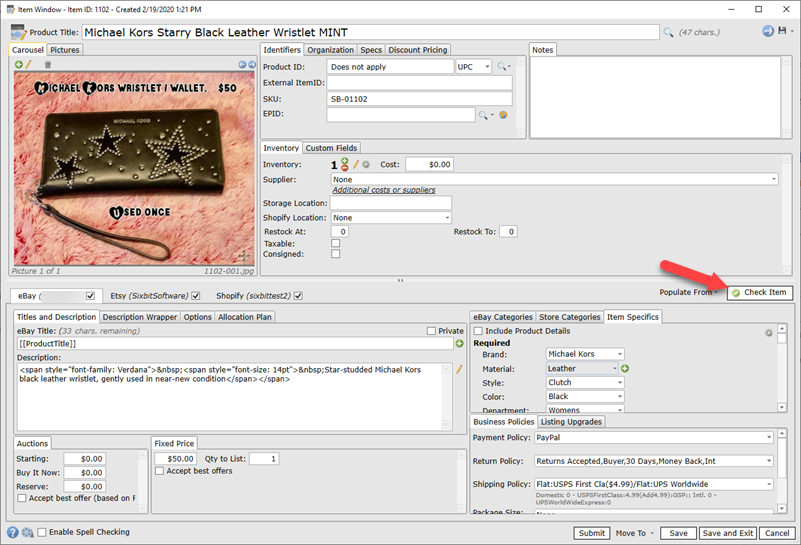
Task: Enable the Taxable checkbox
Action: point(336,243)
